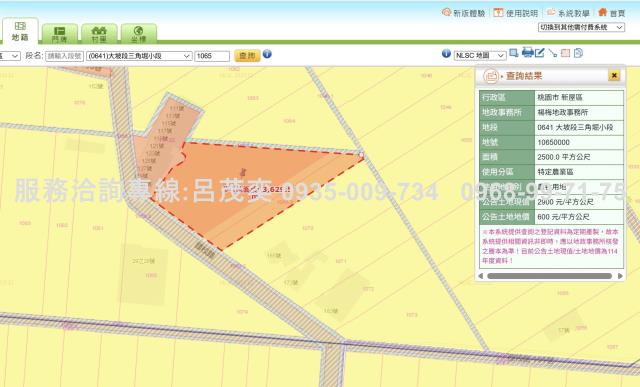Click the info icon beside NLSC 地圖
The width and height of the screenshot is (640, 387).
click(x=446, y=53)
